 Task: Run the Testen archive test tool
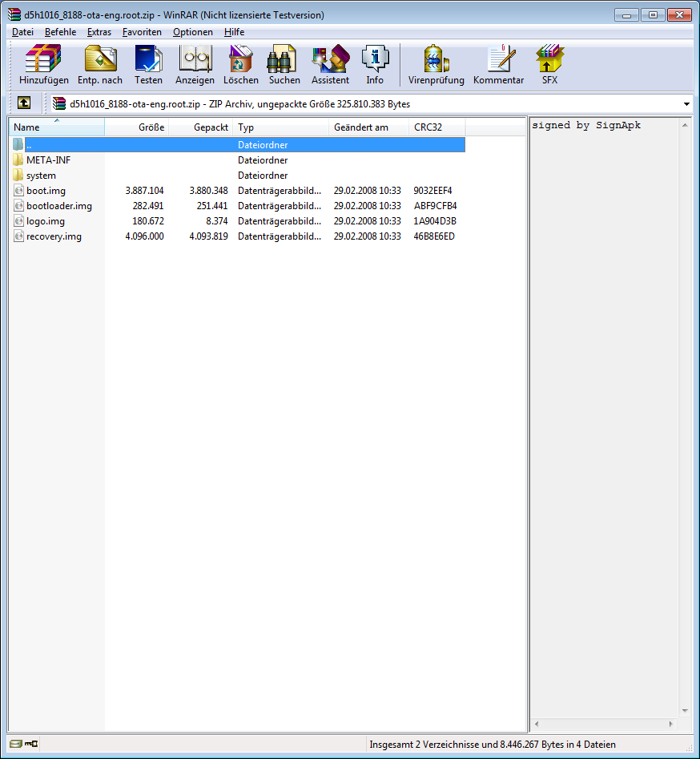click(x=148, y=64)
